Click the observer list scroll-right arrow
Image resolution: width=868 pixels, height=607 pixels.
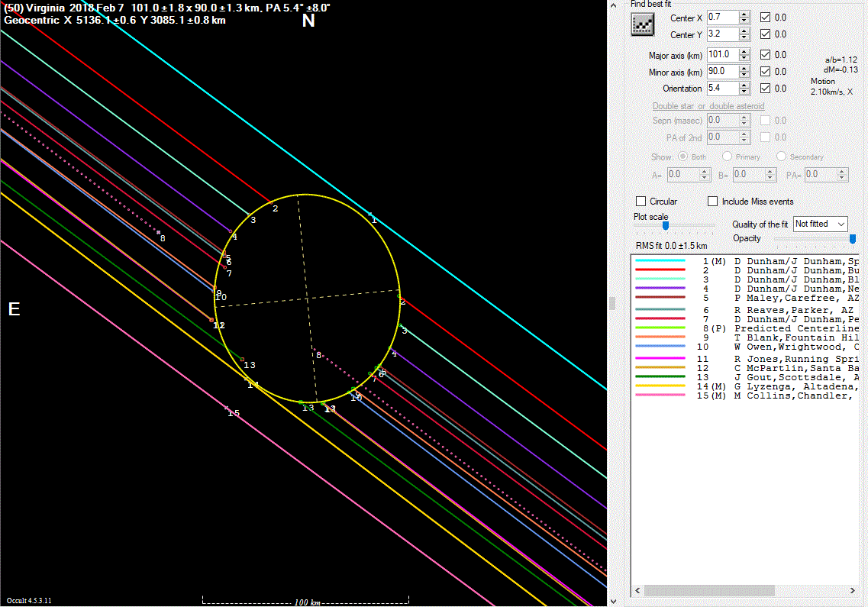853,590
